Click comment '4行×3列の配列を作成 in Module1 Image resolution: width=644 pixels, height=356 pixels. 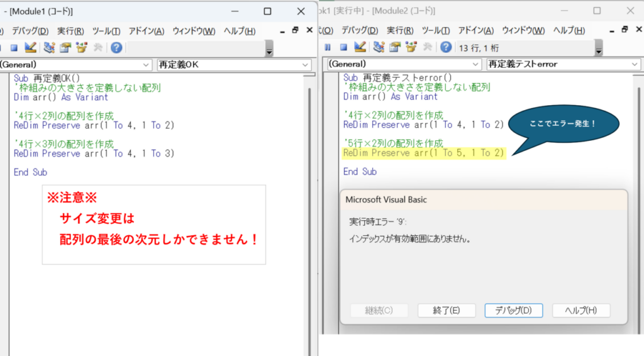click(x=64, y=144)
